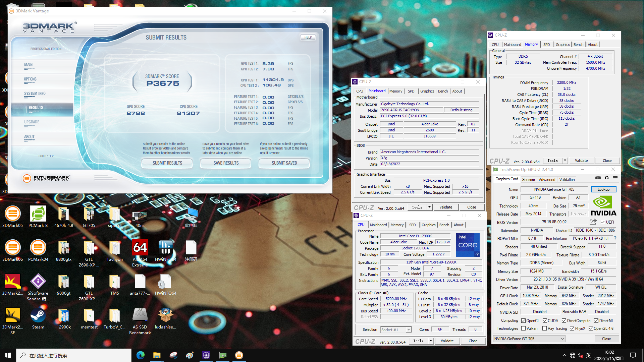Screen dimensions: 644x362
Task: Show hidden system tray icons chevron
Action: [x=564, y=355]
